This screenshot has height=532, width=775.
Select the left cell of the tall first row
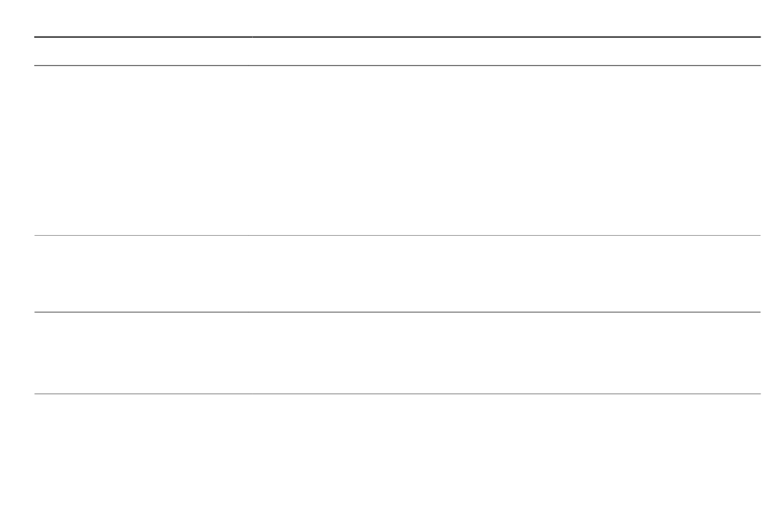(x=143, y=150)
